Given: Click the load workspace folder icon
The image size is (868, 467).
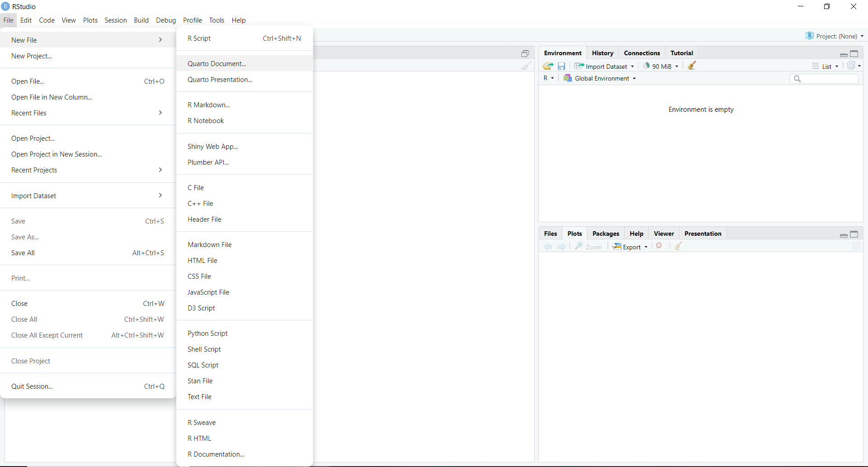Looking at the screenshot, I should 548,66.
